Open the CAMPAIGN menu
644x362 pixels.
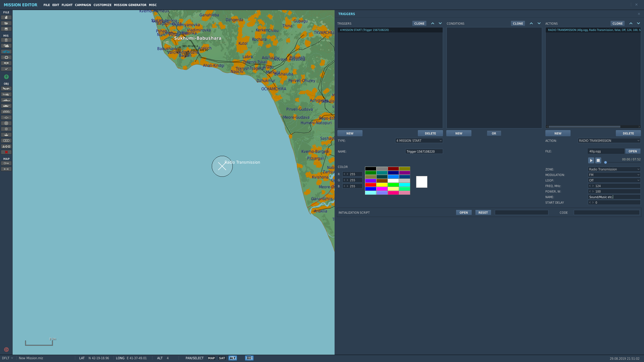pos(83,5)
